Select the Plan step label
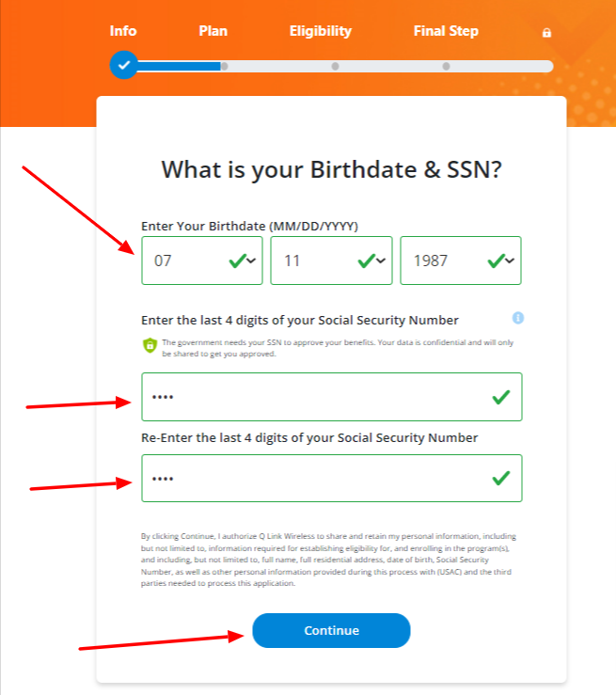The width and height of the screenshot is (616, 695). pos(213,31)
